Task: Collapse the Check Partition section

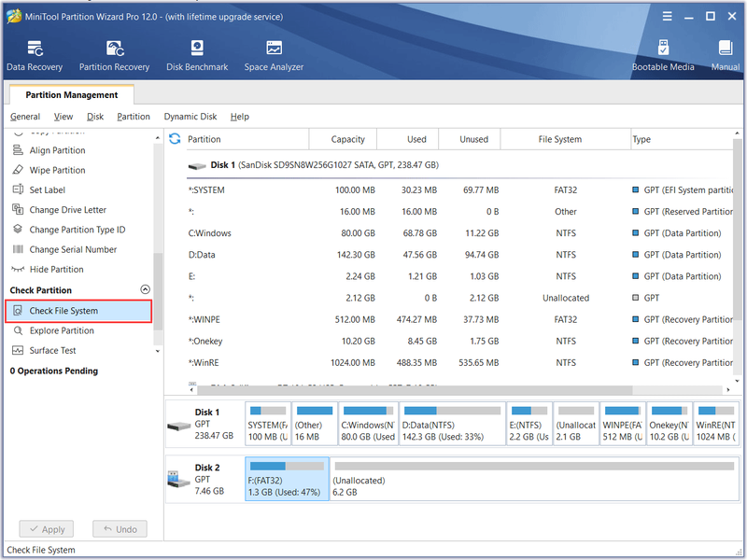Action: (x=146, y=289)
